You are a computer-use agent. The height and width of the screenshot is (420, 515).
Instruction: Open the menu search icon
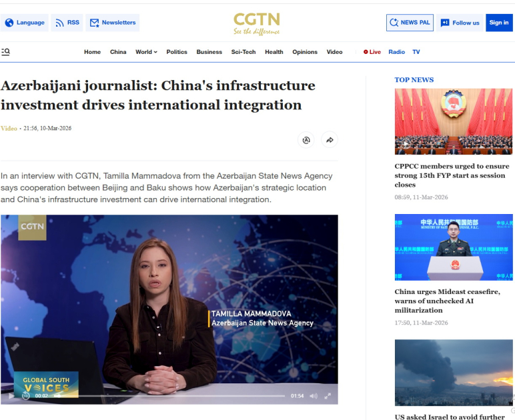coord(5,52)
